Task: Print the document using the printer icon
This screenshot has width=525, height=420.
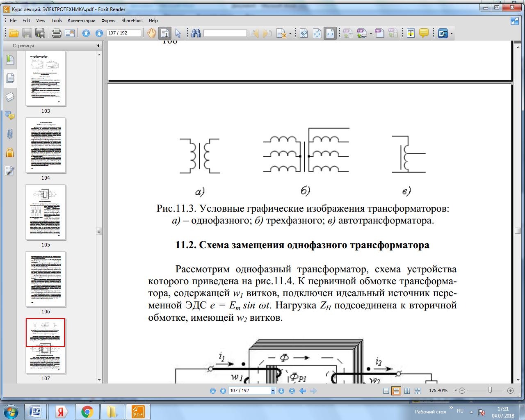Action: click(57, 33)
